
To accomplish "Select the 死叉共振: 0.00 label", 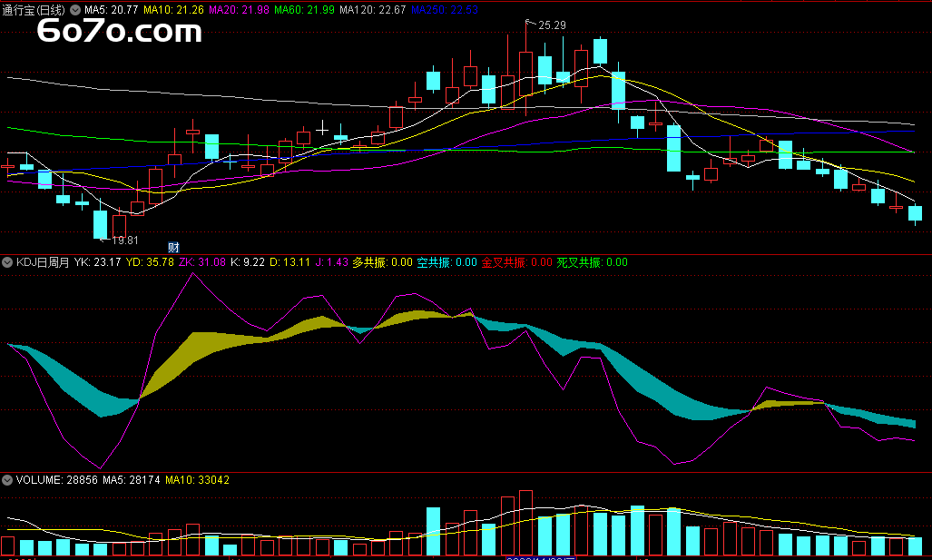I will point(592,262).
